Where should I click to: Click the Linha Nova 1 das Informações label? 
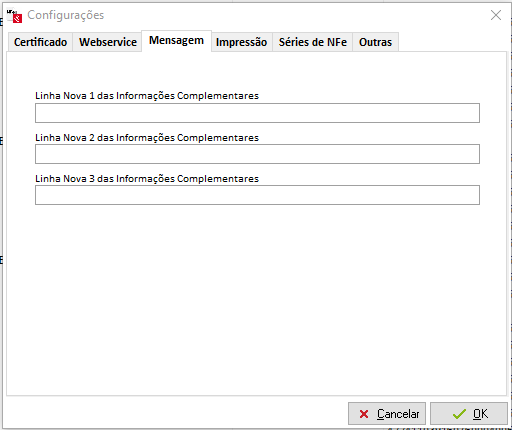click(147, 96)
